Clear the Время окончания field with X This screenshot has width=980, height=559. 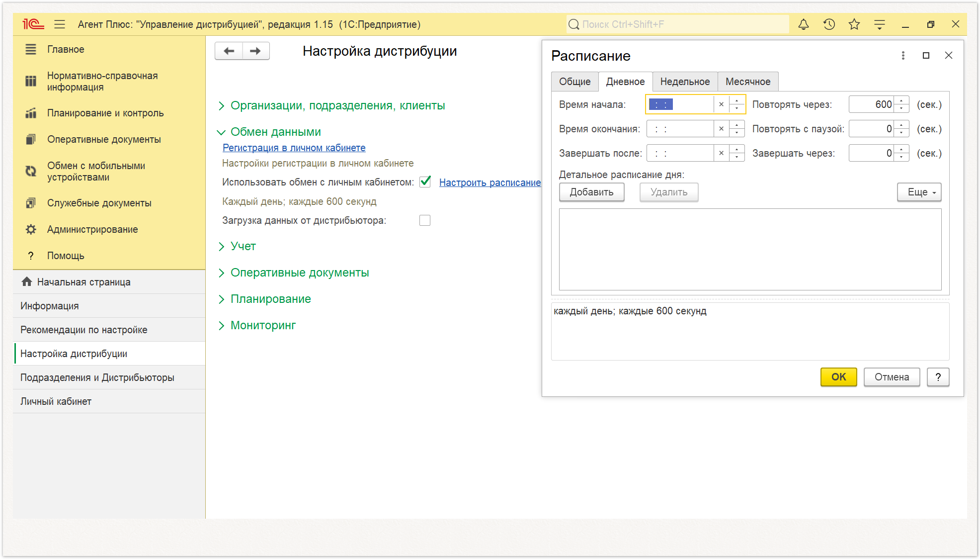(721, 129)
